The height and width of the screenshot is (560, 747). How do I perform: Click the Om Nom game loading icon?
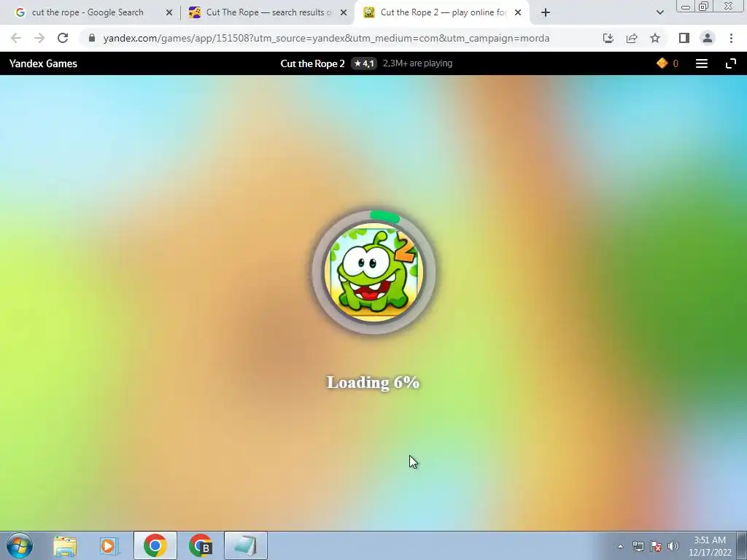(373, 272)
